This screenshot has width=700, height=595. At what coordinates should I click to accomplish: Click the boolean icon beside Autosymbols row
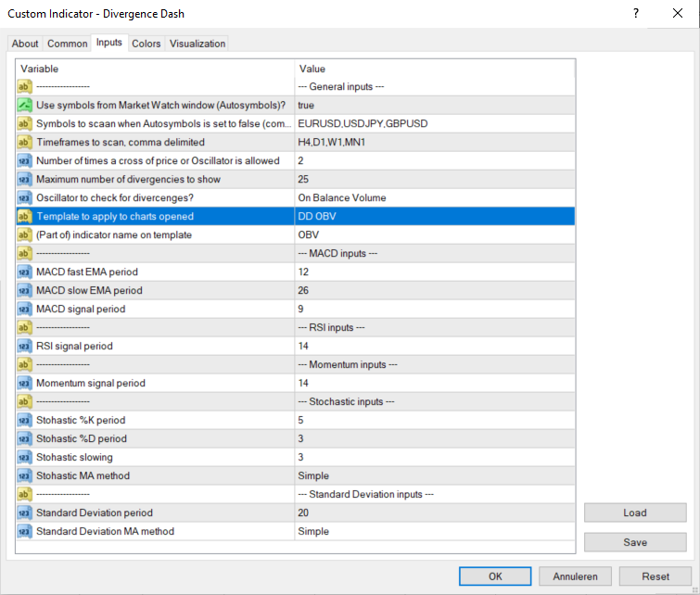25,106
